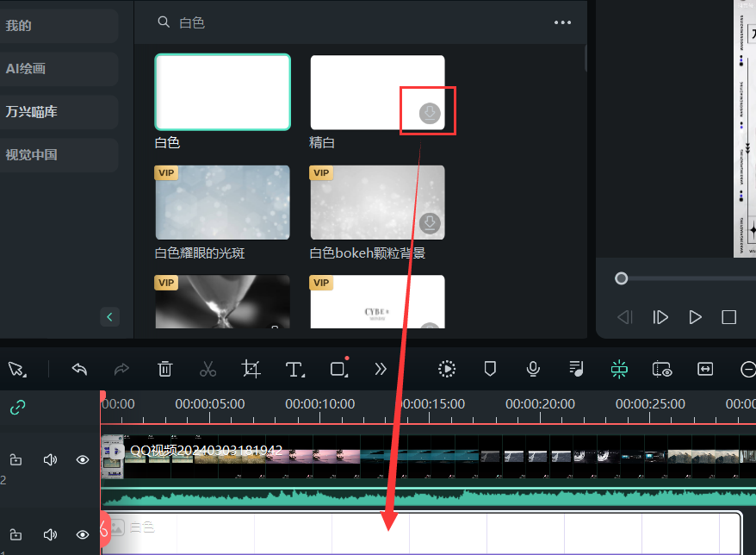
Task: Open the audio track music list icon
Action: 576,369
